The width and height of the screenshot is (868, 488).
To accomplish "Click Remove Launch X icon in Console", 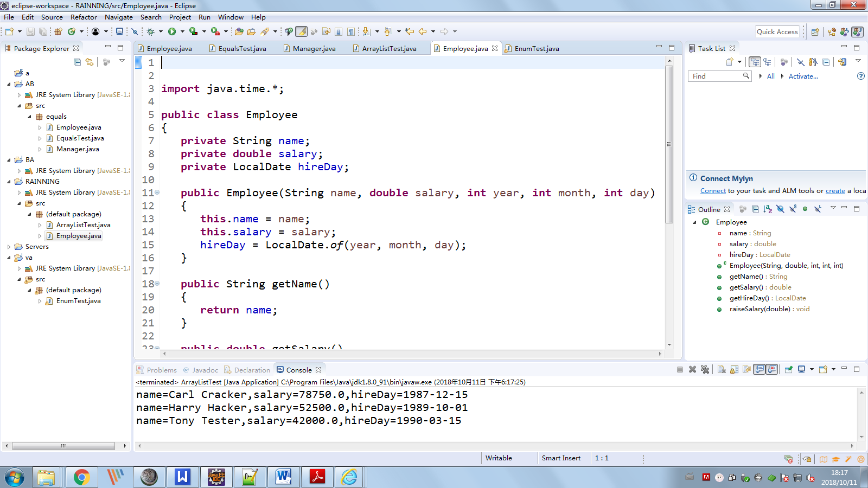I will pyautogui.click(x=692, y=369).
